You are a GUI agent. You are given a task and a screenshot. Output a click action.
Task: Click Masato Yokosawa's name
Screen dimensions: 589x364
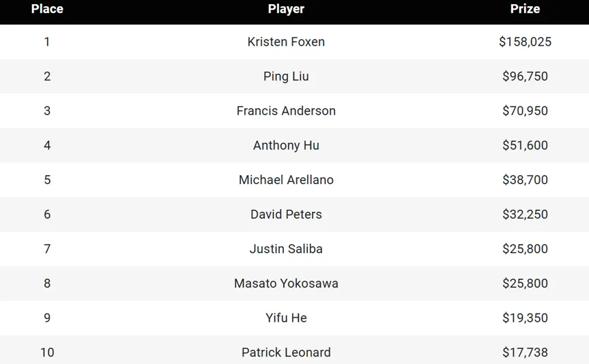[x=286, y=284]
